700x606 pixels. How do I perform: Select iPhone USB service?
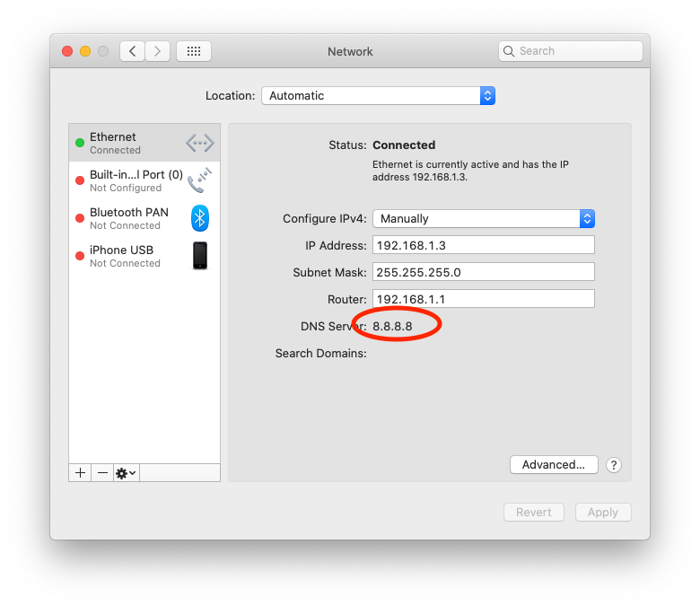144,256
